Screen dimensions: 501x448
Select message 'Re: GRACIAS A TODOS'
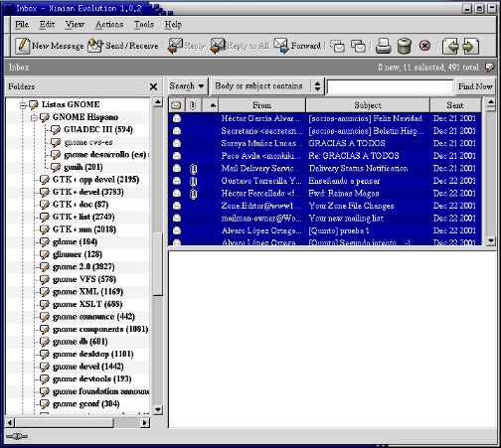point(354,156)
